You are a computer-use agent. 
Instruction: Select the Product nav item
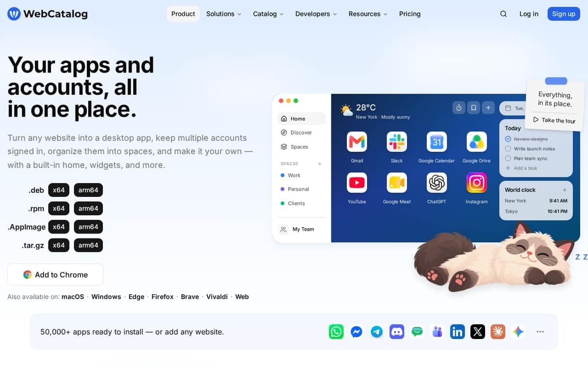point(183,14)
